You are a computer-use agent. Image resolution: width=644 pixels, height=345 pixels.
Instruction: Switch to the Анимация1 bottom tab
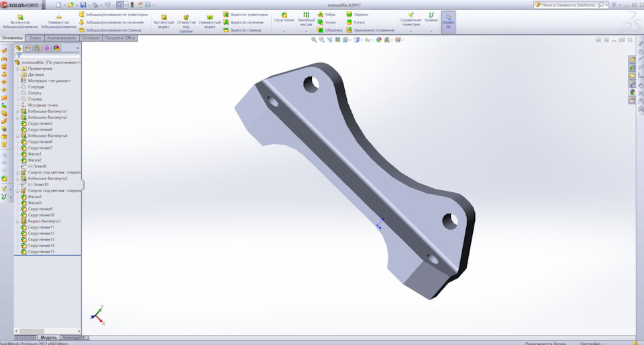74,338
